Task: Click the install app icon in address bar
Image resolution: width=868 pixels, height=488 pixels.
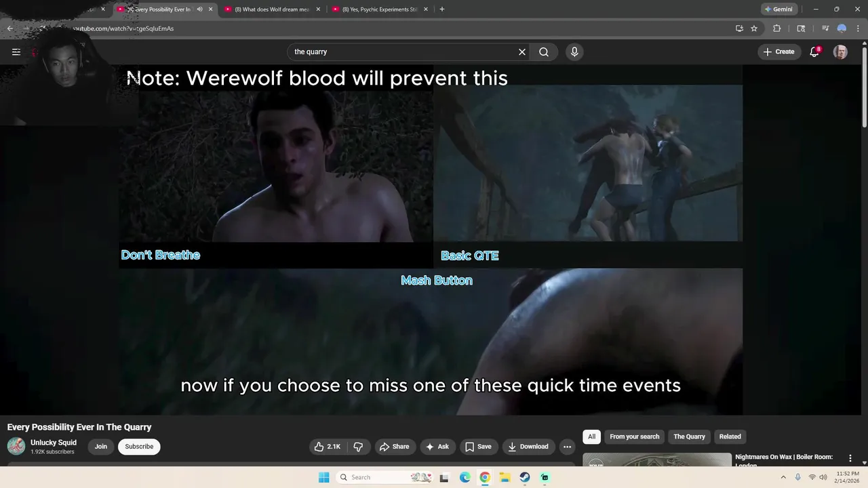Action: point(739,28)
